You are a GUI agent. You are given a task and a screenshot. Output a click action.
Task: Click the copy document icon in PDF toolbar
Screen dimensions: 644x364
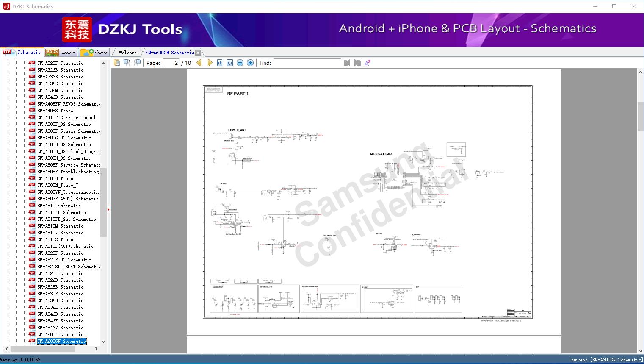(x=116, y=63)
